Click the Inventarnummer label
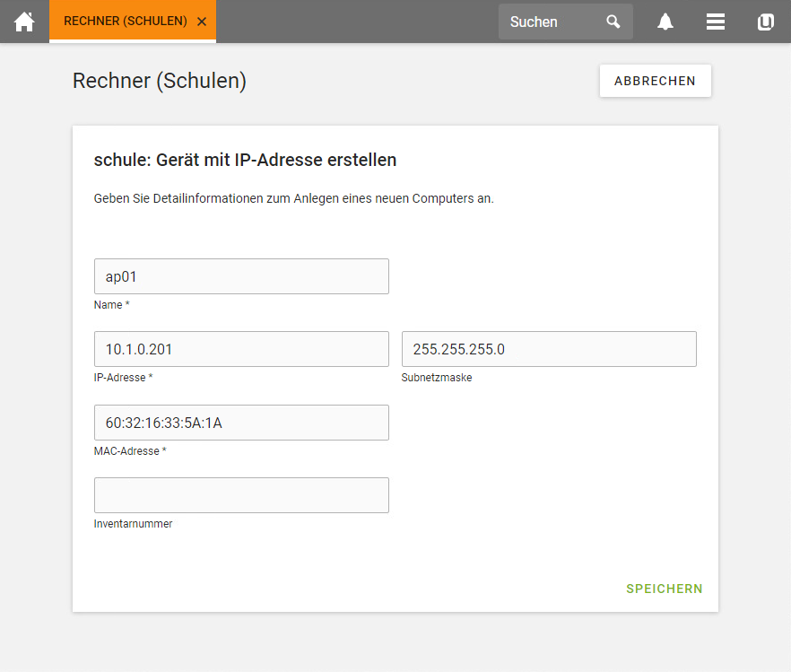 [x=133, y=524]
